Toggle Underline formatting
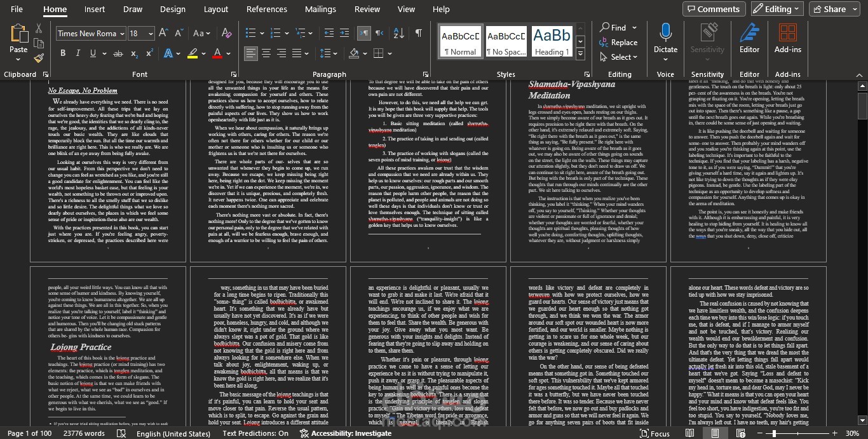Image resolution: width=868 pixels, height=439 pixels. [x=93, y=53]
